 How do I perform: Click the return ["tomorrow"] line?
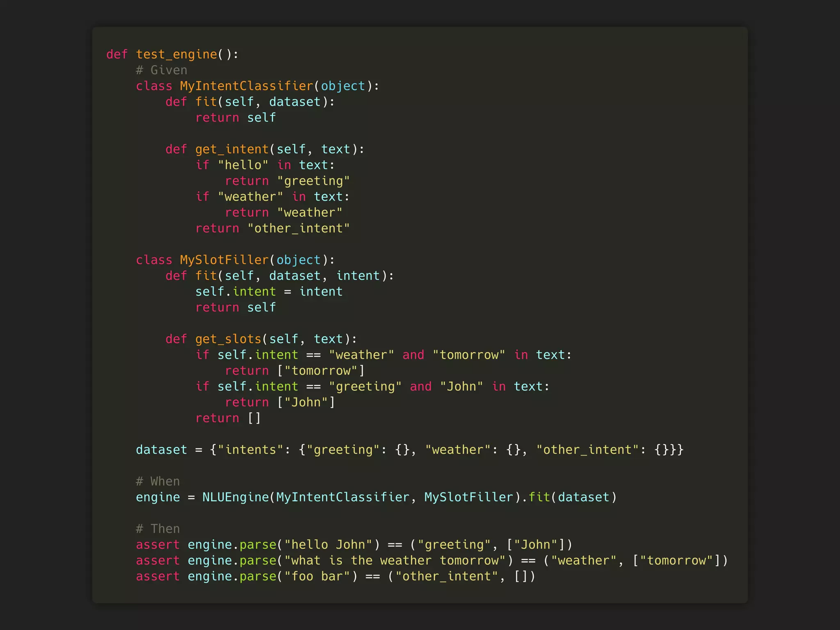(294, 371)
